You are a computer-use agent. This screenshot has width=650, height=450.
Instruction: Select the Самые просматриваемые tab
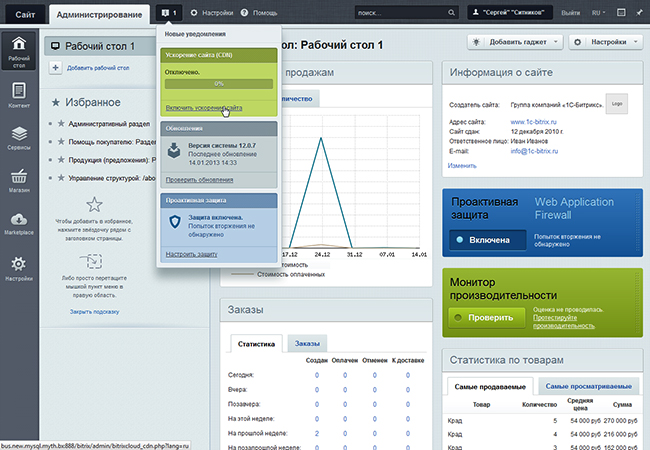pyautogui.click(x=587, y=386)
